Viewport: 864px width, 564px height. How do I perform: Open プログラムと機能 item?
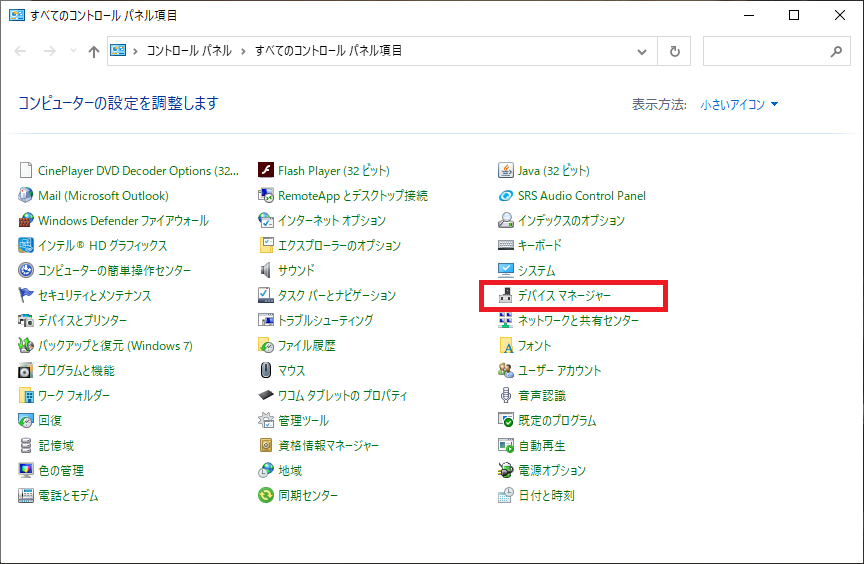pos(76,371)
